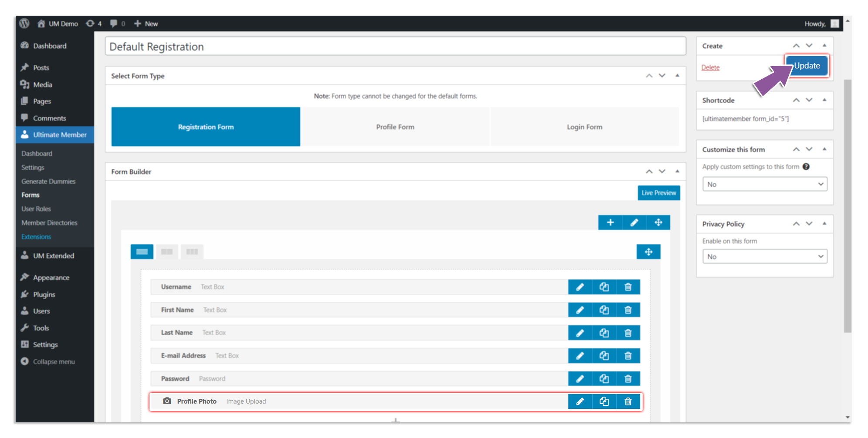Edit the Profile Photo field
The width and height of the screenshot is (868, 438).
tap(580, 401)
